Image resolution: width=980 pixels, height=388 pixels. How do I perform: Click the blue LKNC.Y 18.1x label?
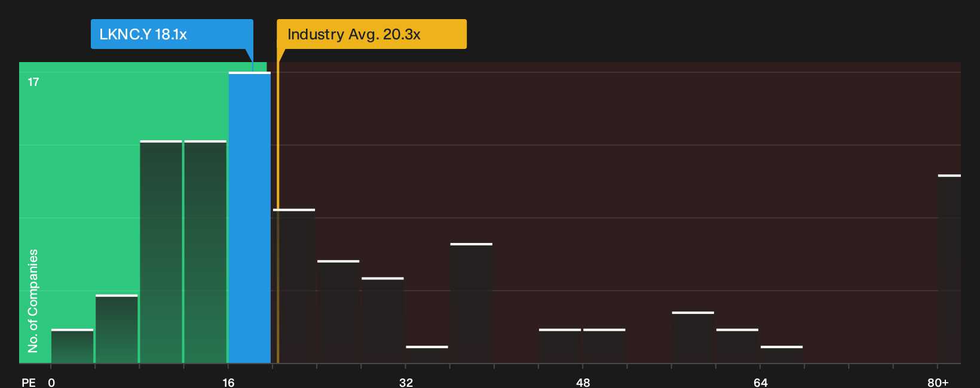[172, 34]
